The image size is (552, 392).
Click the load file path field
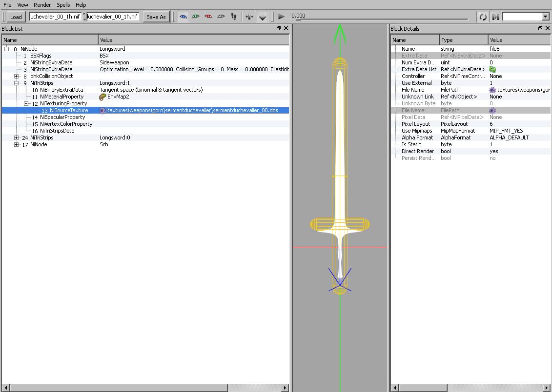click(x=55, y=17)
